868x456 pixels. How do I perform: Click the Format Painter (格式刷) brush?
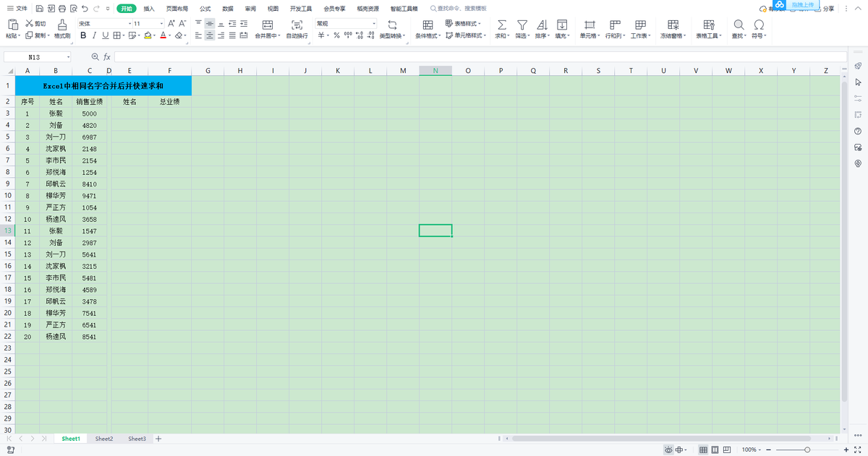pos(62,25)
